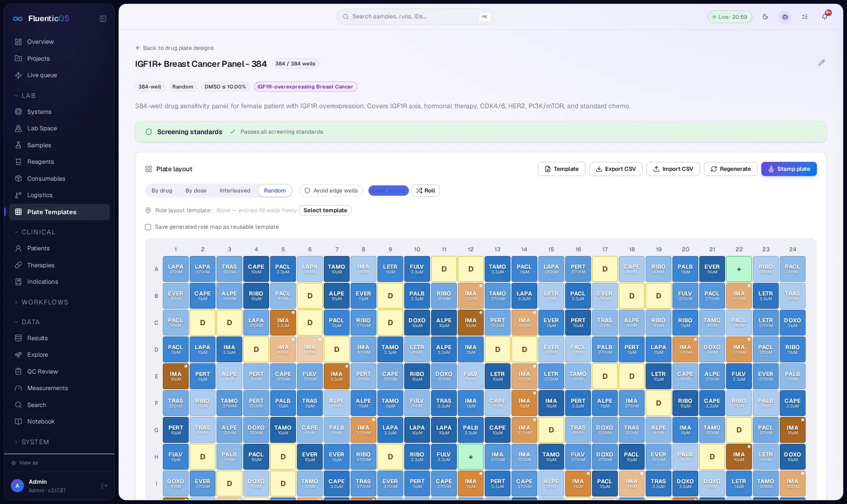Click the pencil icon to edit panel
Image resolution: width=847 pixels, height=504 pixels.
[822, 63]
